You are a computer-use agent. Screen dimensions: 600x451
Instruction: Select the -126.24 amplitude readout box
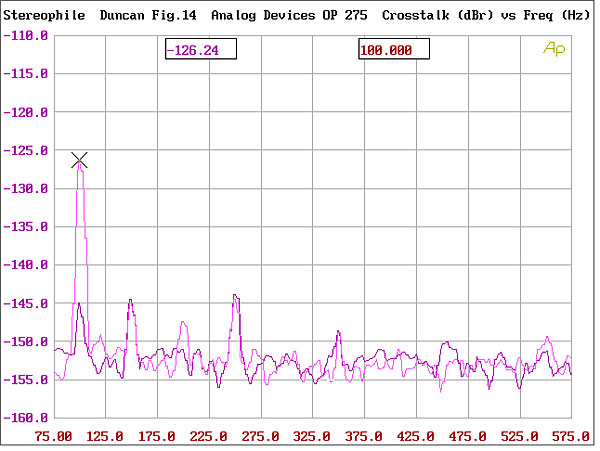200,50
